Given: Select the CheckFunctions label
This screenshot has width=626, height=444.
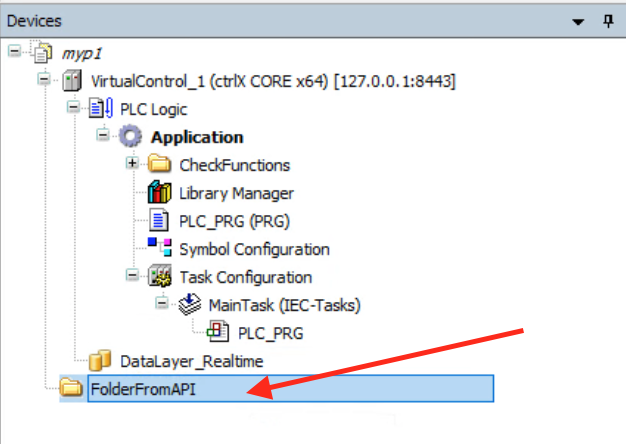Looking at the screenshot, I should 235,165.
